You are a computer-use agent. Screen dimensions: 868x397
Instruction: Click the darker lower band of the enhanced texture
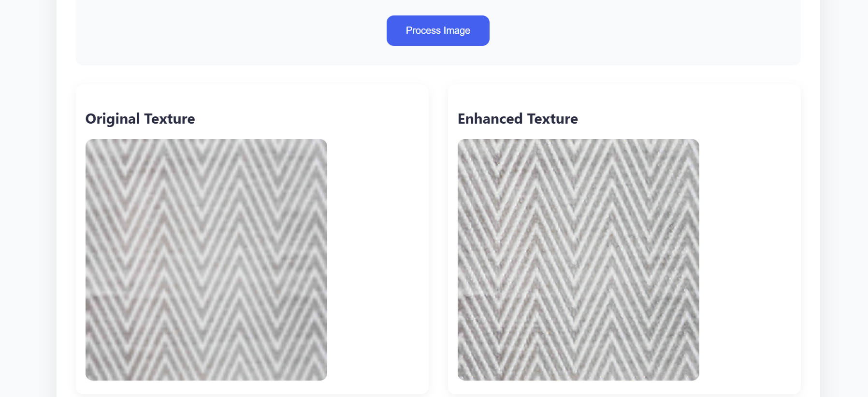coord(579,338)
